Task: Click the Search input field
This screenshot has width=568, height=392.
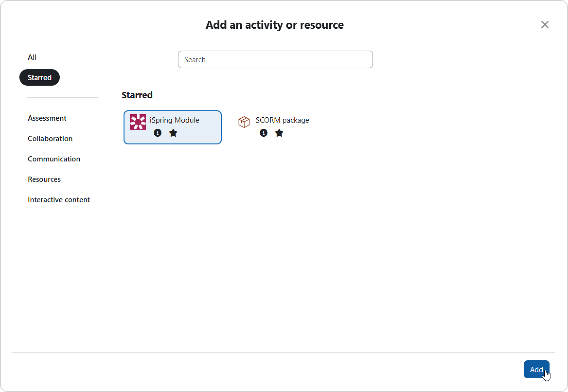Action: pyautogui.click(x=275, y=59)
